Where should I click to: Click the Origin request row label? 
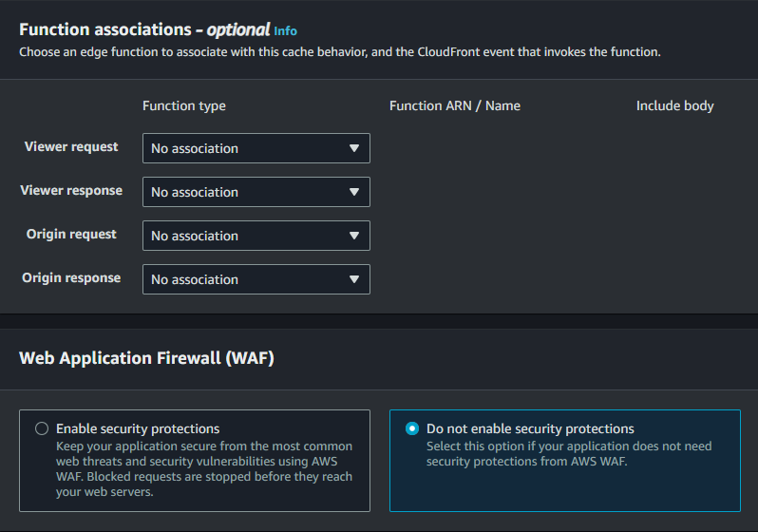(71, 235)
